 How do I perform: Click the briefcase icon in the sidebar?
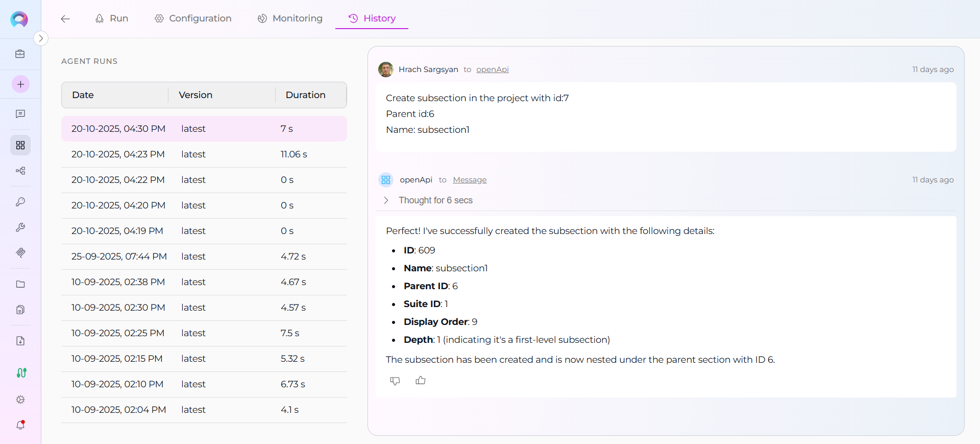coord(20,54)
